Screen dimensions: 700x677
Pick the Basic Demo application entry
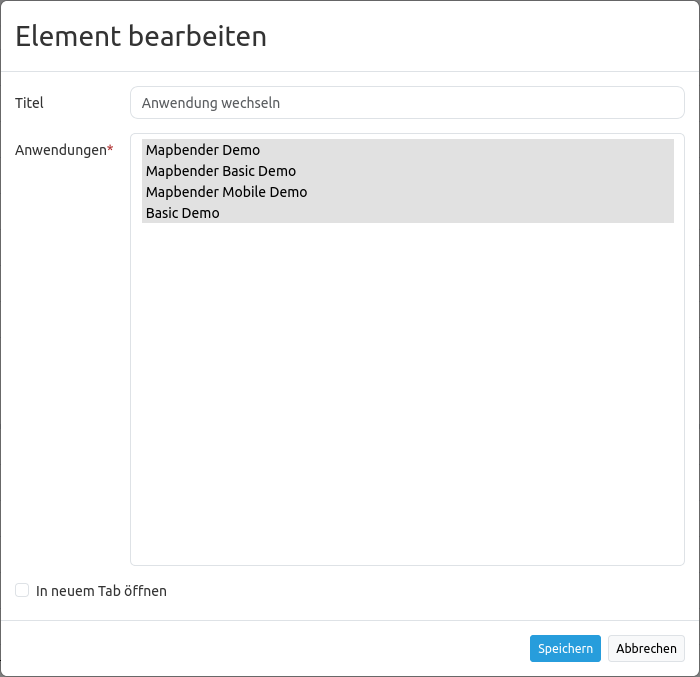pyautogui.click(x=183, y=213)
